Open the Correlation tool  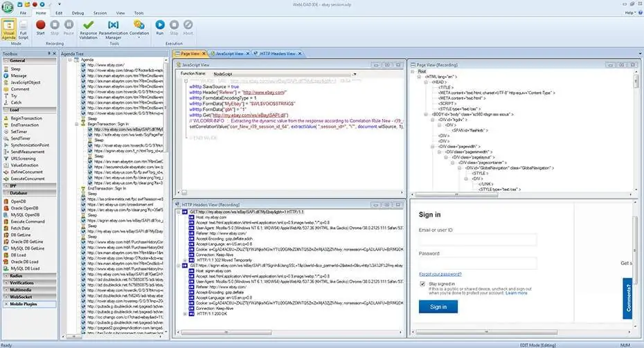[138, 29]
